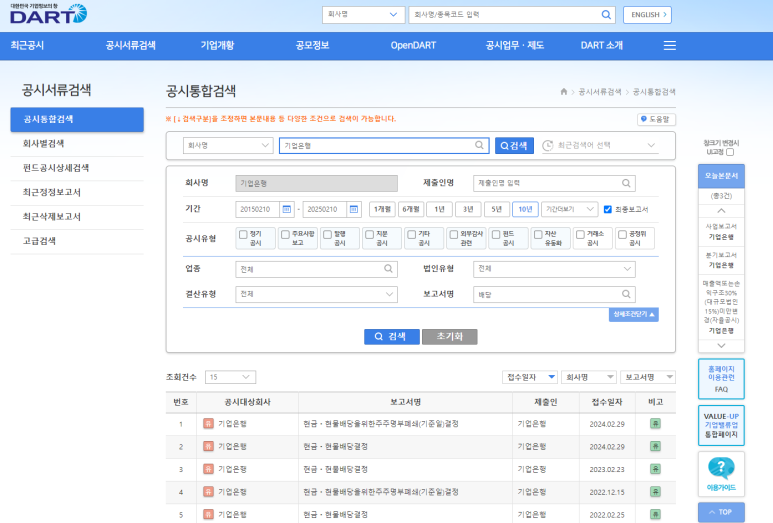773x523 pixels.
Task: Click the green 유 remark icon in row 1
Action: 655,423
